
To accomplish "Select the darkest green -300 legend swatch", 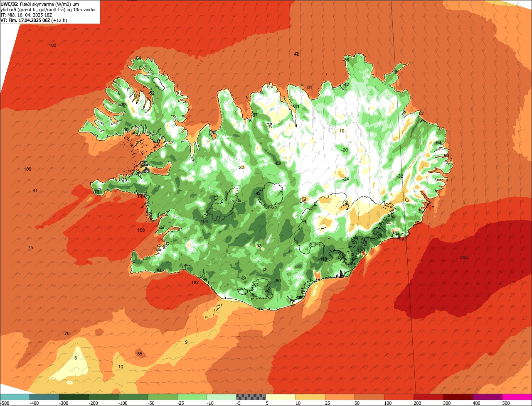I will click(74, 397).
